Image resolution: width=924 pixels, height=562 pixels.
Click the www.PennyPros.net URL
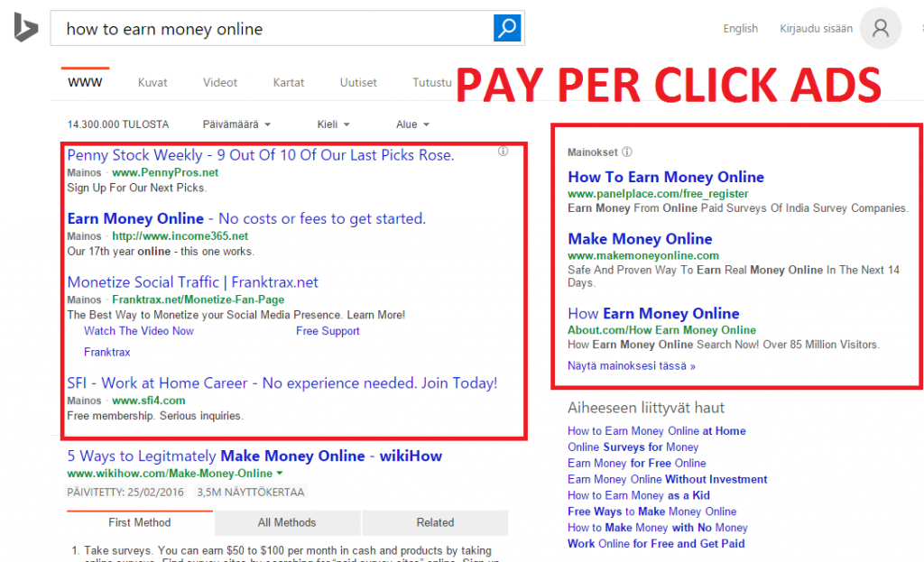click(165, 172)
